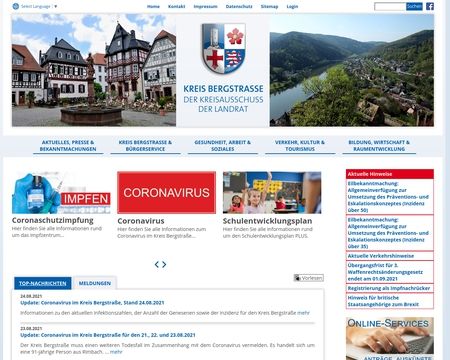Click the Schulentwicklungsplan classroom image

pyautogui.click(x=272, y=193)
